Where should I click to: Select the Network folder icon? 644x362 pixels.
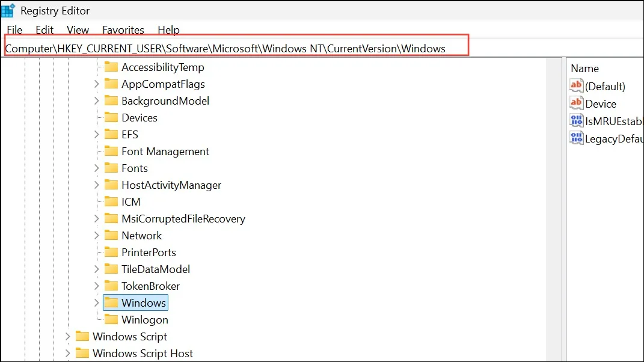click(x=111, y=235)
